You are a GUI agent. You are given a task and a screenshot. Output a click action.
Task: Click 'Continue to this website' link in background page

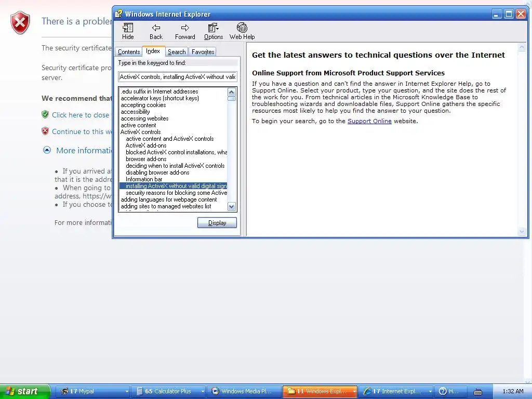tap(82, 131)
